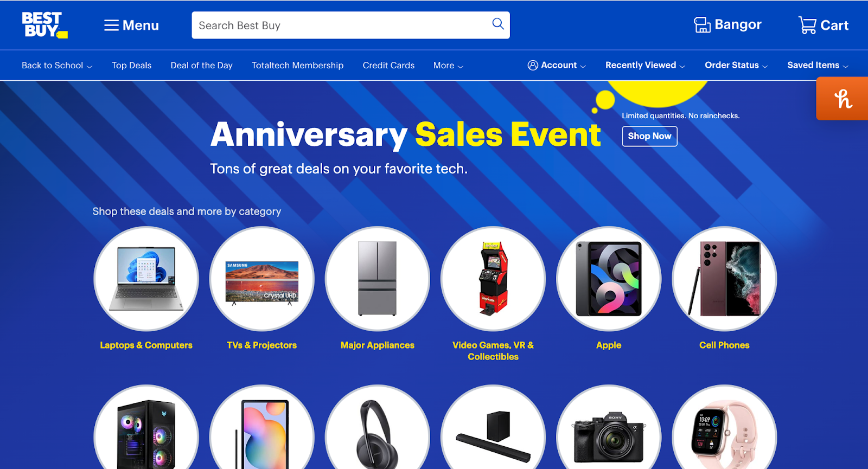Open the Cart icon
Image resolution: width=868 pixels, height=469 pixels.
coord(823,25)
